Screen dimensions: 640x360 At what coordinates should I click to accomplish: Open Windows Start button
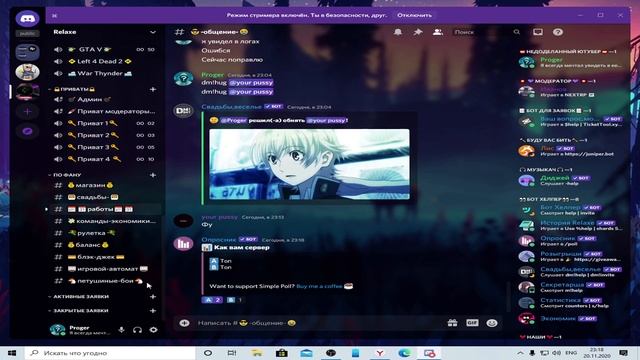point(12,353)
